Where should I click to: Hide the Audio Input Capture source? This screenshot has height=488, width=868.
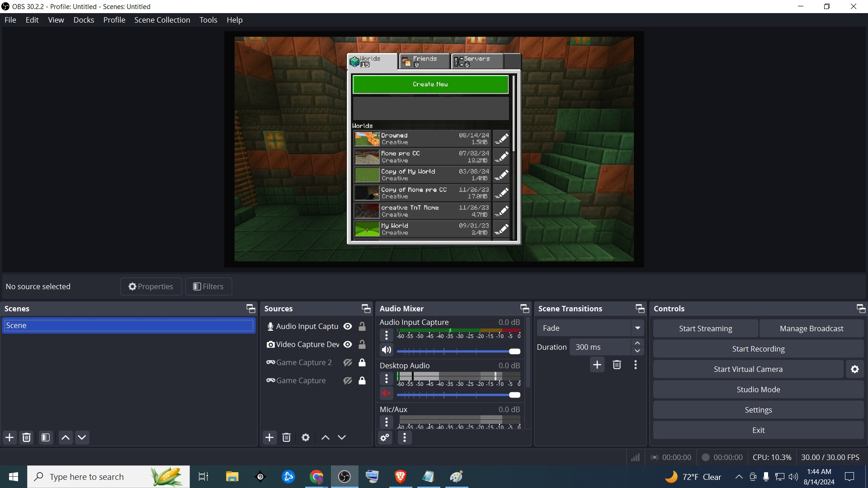point(348,326)
